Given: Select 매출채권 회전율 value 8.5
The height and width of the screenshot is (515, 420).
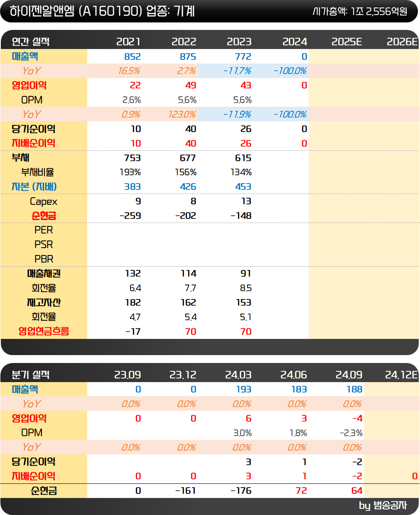Looking at the screenshot, I should [246, 288].
